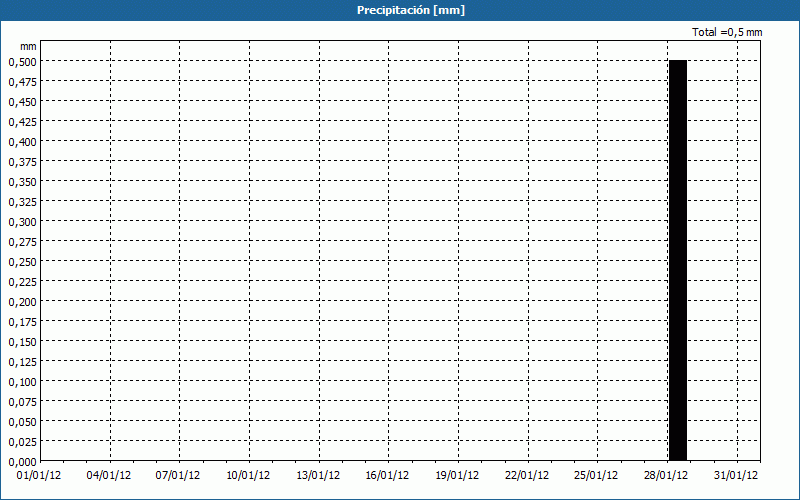Click the 0,000 y-axis value
Screen dimensions: 800x500
[23, 462]
